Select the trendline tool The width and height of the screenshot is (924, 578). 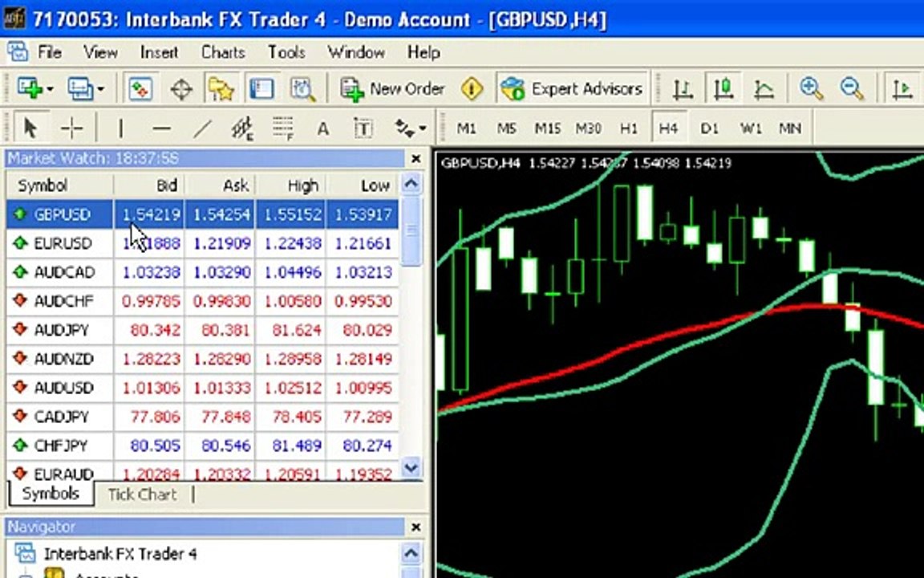(x=201, y=128)
